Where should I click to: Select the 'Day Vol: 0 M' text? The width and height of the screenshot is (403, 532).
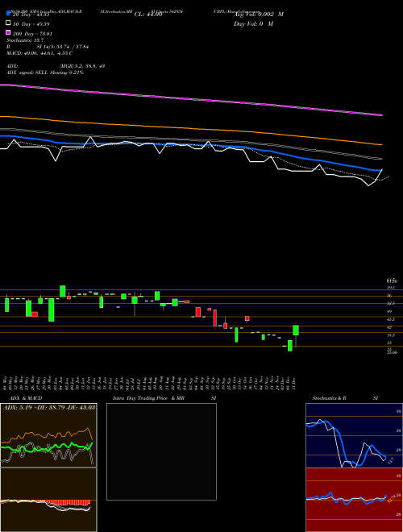pos(253,23)
